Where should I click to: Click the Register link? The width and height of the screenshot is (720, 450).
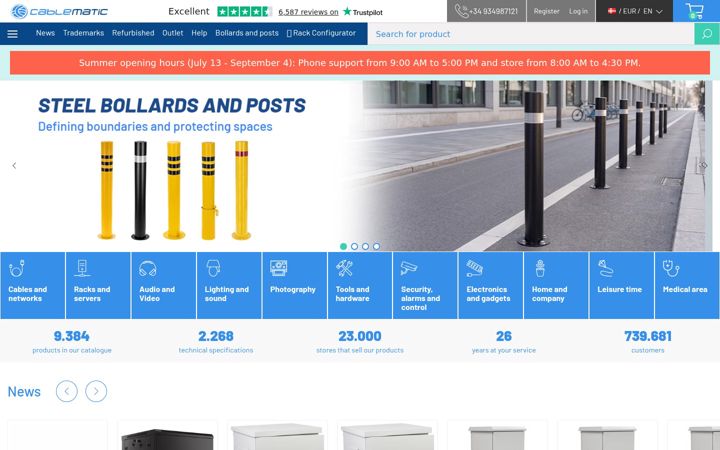tap(546, 11)
